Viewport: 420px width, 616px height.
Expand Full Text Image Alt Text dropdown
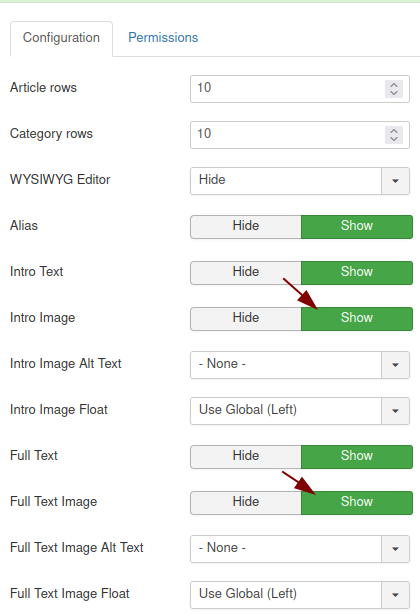(x=395, y=548)
